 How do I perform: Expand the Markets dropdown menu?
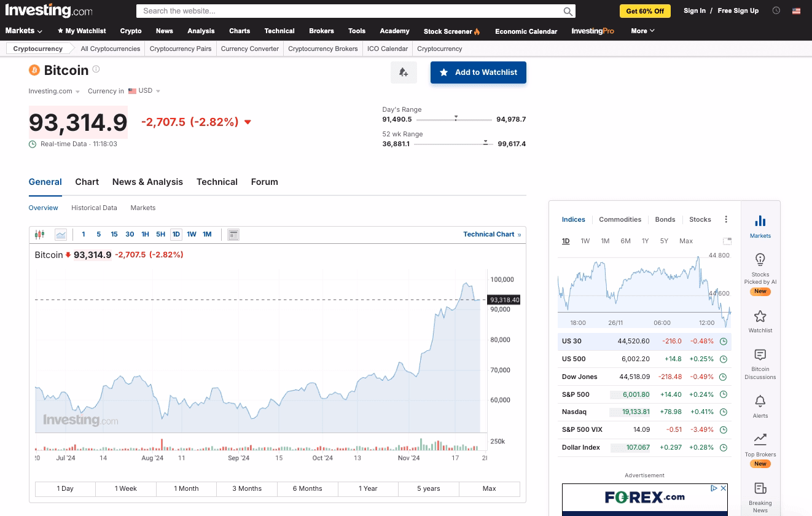click(x=24, y=31)
